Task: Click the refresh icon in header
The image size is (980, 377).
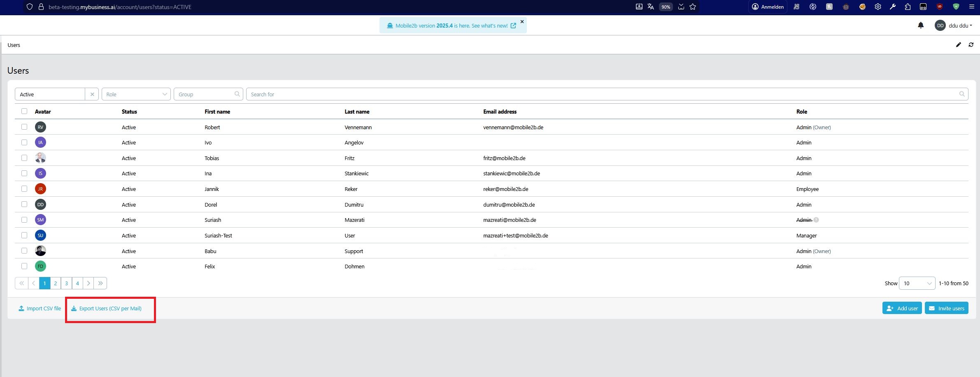Action: pos(971,45)
